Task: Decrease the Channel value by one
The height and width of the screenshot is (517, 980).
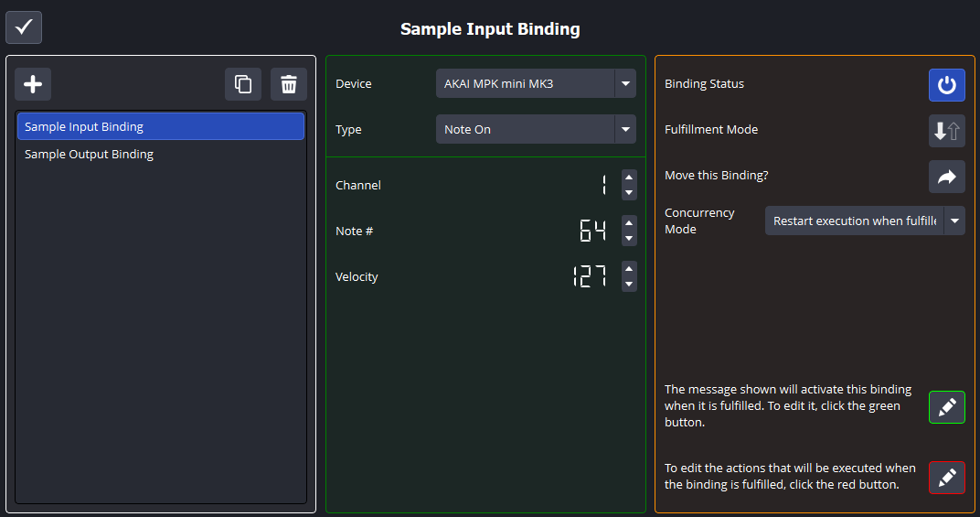Action: point(629,193)
